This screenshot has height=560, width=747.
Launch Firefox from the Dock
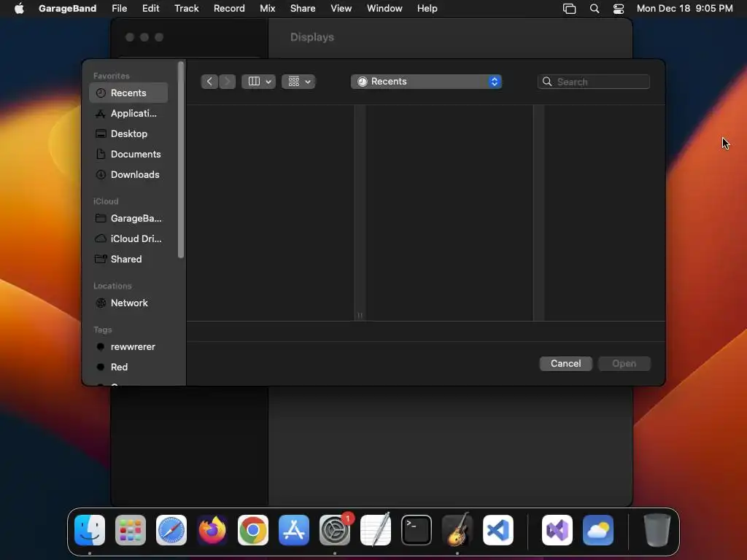click(x=212, y=530)
